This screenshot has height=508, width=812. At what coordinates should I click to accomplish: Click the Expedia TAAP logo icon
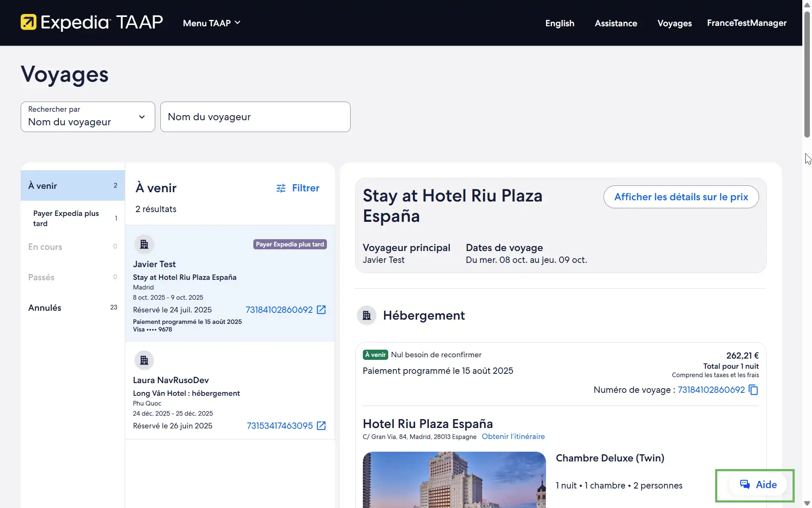[29, 22]
